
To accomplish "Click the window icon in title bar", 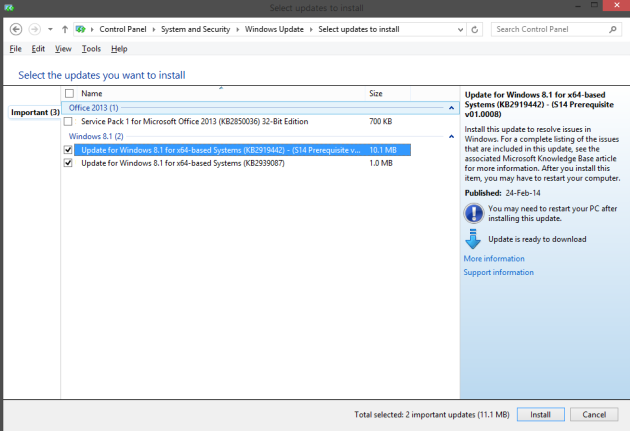I will pyautogui.click(x=9, y=8).
